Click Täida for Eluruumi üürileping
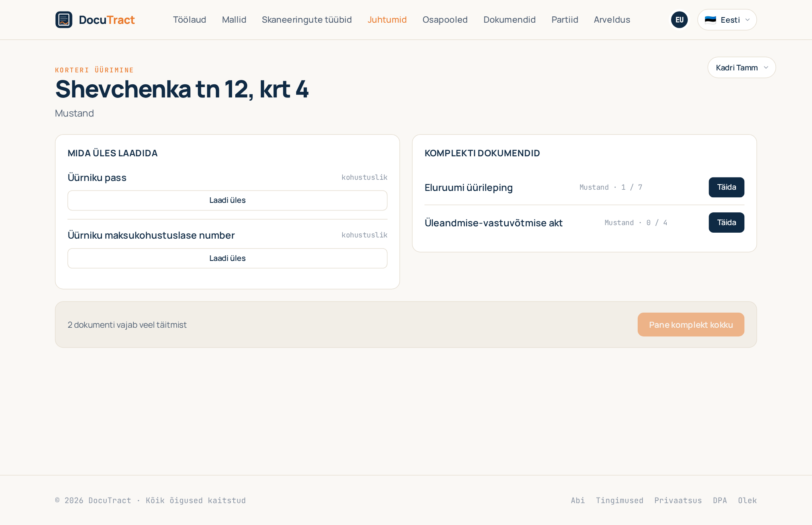This screenshot has height=525, width=812. [x=726, y=187]
